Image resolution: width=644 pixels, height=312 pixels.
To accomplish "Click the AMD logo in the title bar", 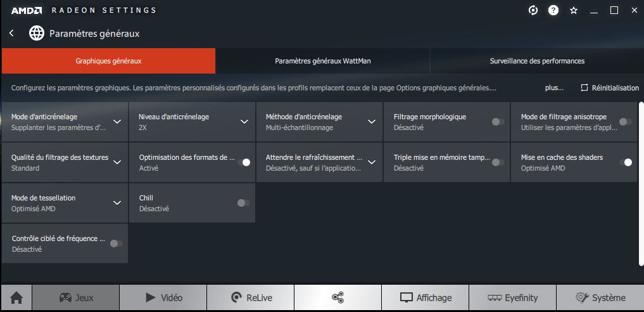I will tap(27, 10).
